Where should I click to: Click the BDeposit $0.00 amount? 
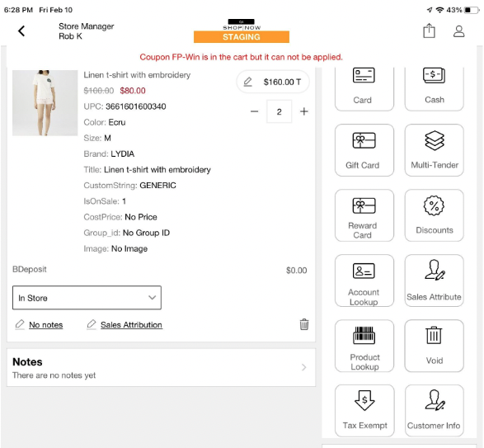point(296,271)
